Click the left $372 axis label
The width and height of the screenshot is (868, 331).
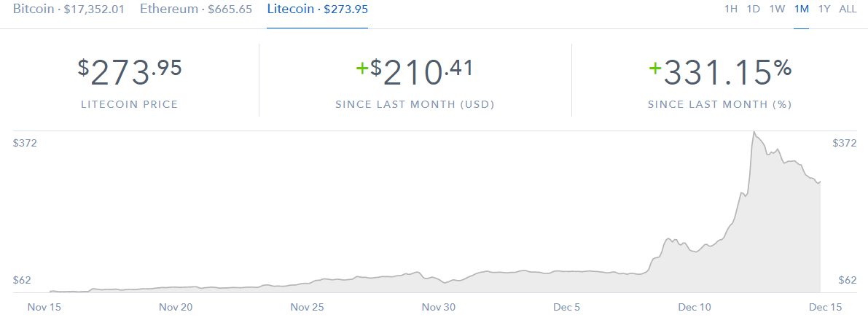click(25, 143)
